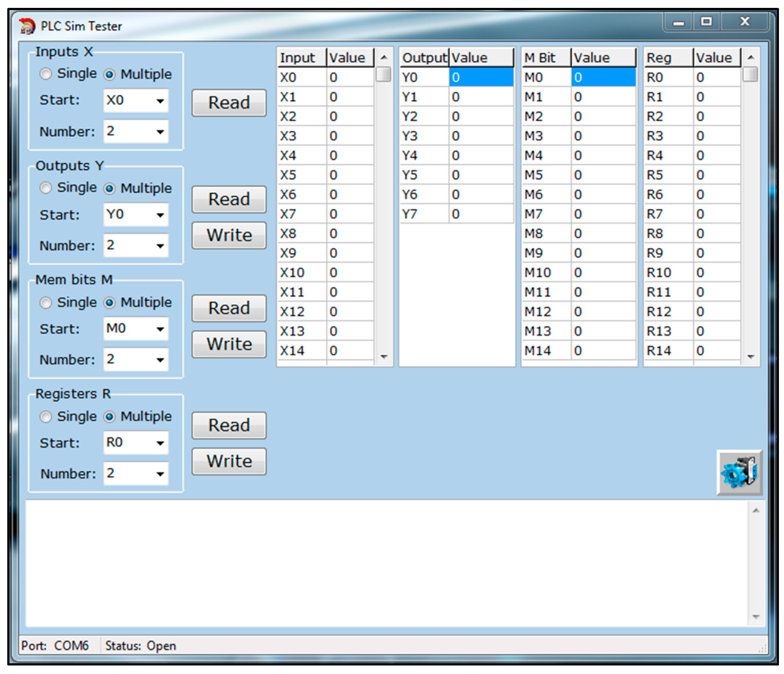Expand the Outputs Y Number dropdown
This screenshot has width=784, height=674.
(160, 246)
